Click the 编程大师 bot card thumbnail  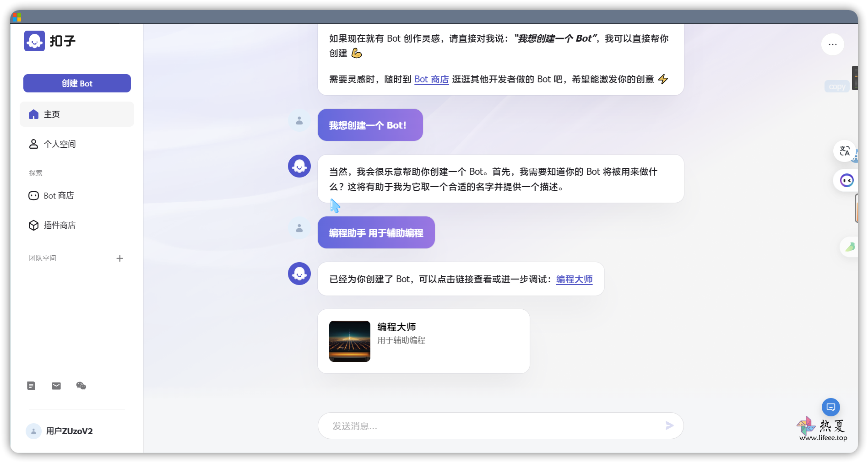point(350,341)
